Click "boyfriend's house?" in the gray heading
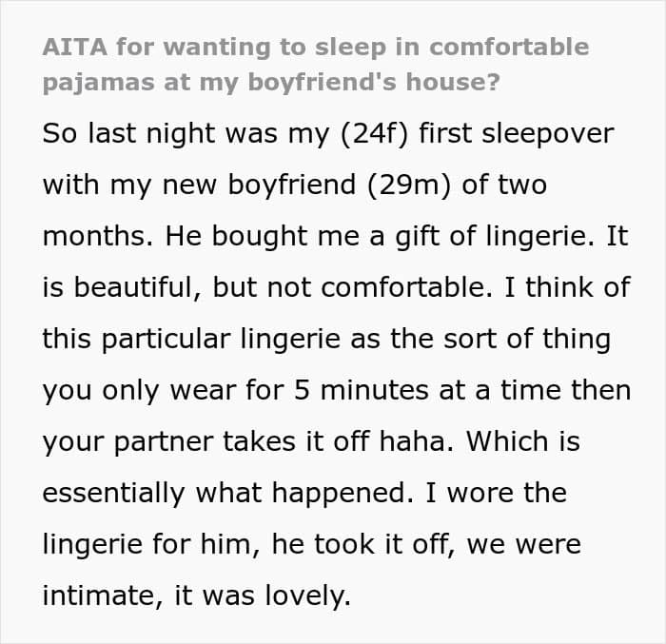 click(x=374, y=82)
